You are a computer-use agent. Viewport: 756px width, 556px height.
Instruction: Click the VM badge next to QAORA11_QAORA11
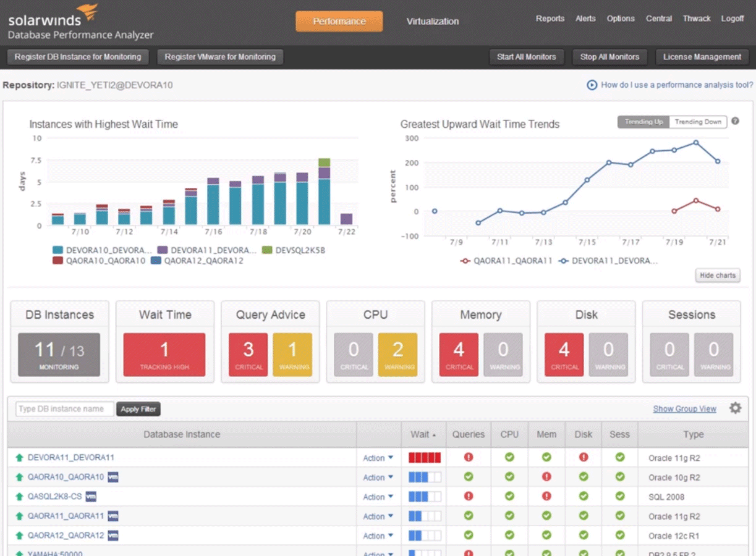pos(113,516)
